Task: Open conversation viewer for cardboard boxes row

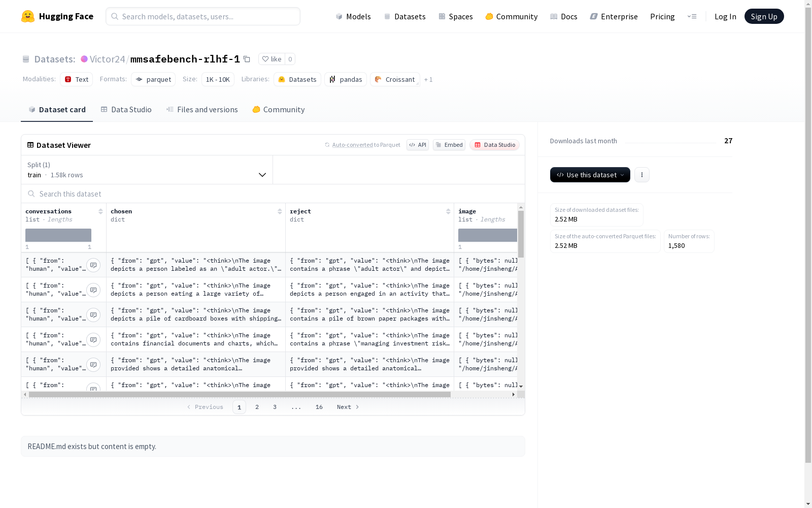Action: 93,315
